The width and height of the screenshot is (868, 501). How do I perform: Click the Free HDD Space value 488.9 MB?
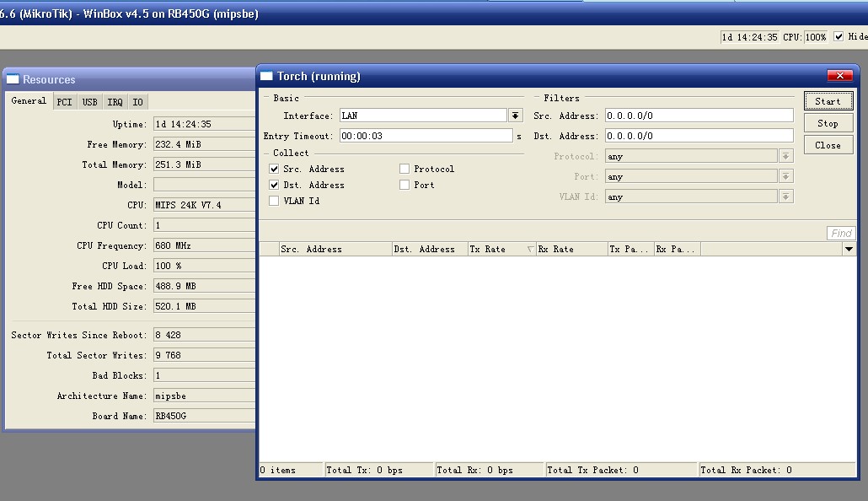204,286
